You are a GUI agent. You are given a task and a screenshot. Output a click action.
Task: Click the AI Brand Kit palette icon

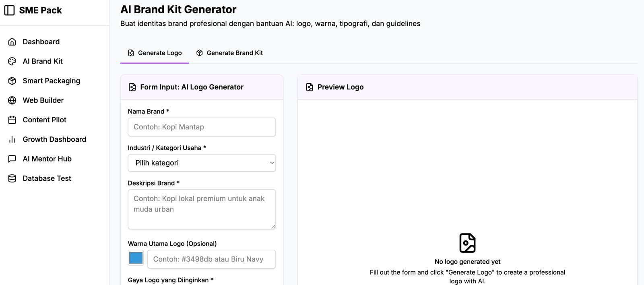12,61
